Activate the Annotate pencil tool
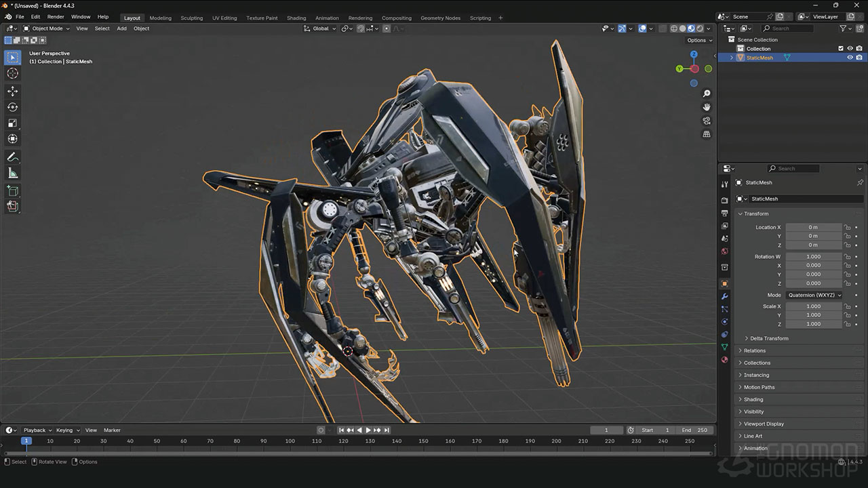This screenshot has height=488, width=868. pos(12,157)
